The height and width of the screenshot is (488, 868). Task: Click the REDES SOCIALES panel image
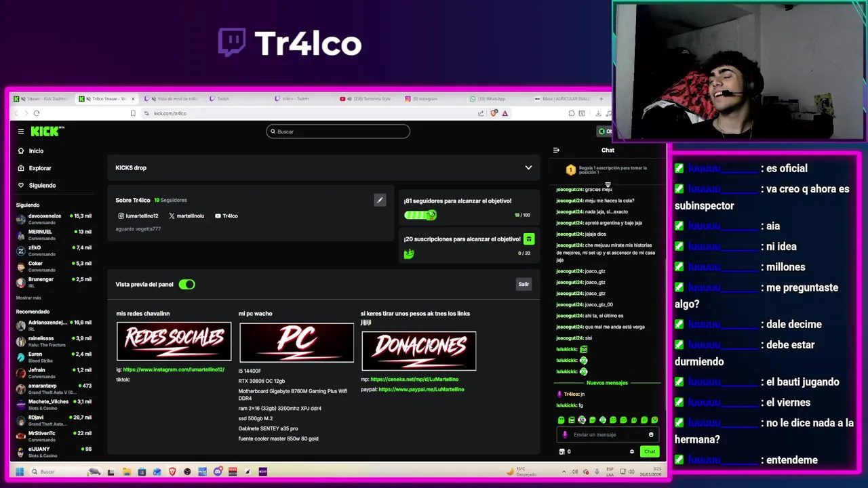(x=174, y=342)
